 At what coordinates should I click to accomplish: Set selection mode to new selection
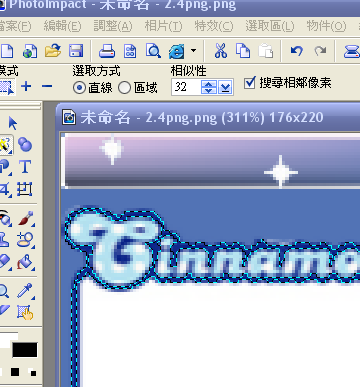[x=7, y=87]
